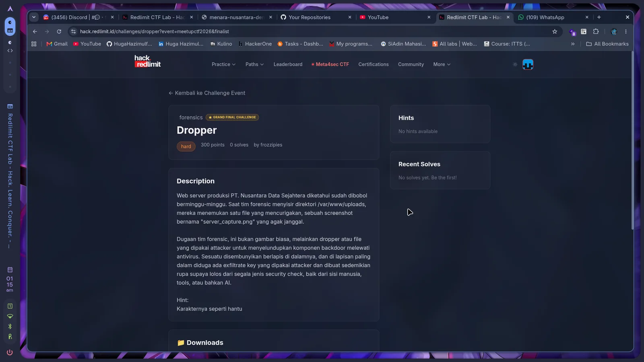The width and height of the screenshot is (644, 362).
Task: Open the calendar icon above the clock
Action: 10,269
